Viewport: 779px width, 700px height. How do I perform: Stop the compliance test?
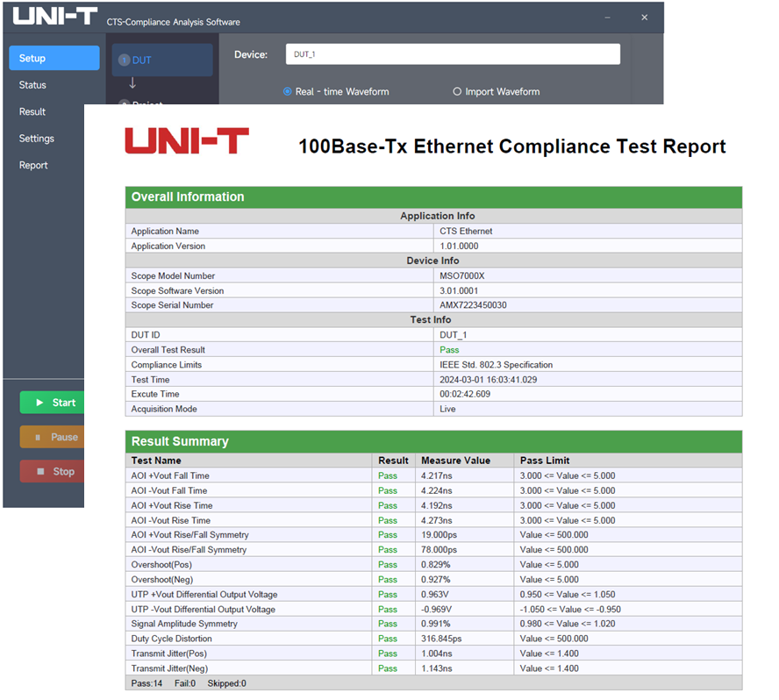[52, 471]
